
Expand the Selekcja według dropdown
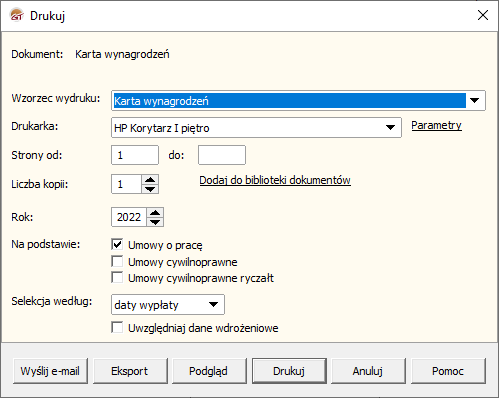coord(213,304)
